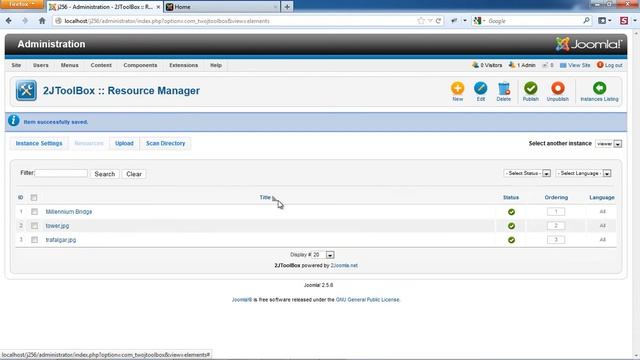Toggle published status of tower.jpg
Viewport: 640px width, 360px height.
point(511,226)
